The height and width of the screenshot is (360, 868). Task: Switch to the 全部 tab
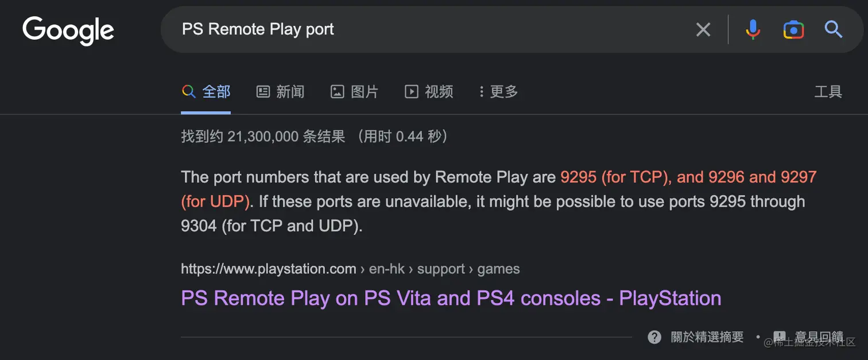[x=216, y=91]
